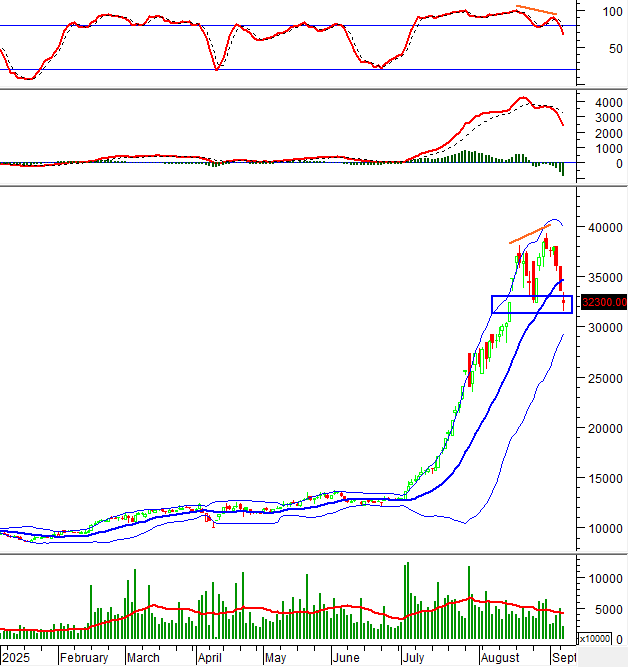Click the 5000 volume axis value
The height and width of the screenshot is (667, 628).
tap(609, 610)
